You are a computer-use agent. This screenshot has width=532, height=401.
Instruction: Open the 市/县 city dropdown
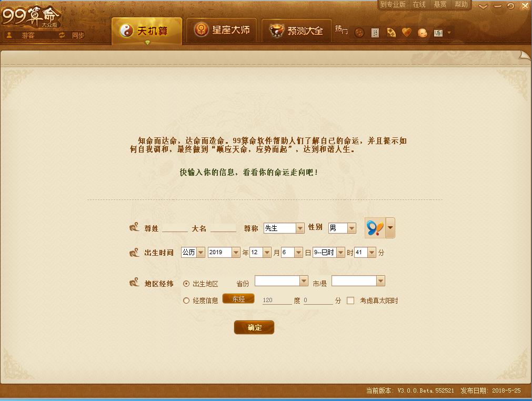pyautogui.click(x=358, y=281)
